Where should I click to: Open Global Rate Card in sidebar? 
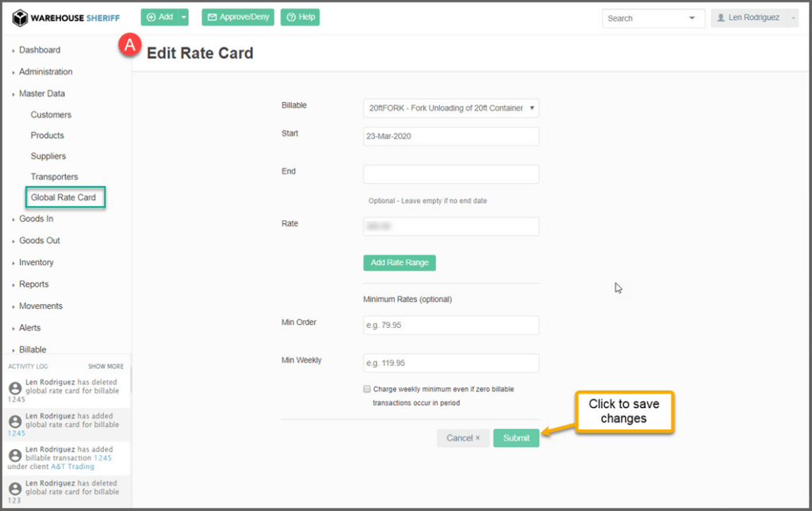point(63,197)
